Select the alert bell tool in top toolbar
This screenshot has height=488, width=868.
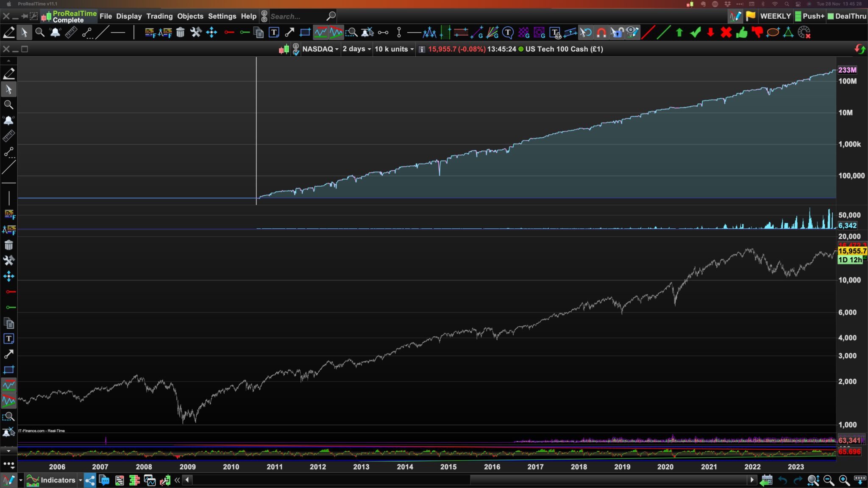tap(55, 32)
